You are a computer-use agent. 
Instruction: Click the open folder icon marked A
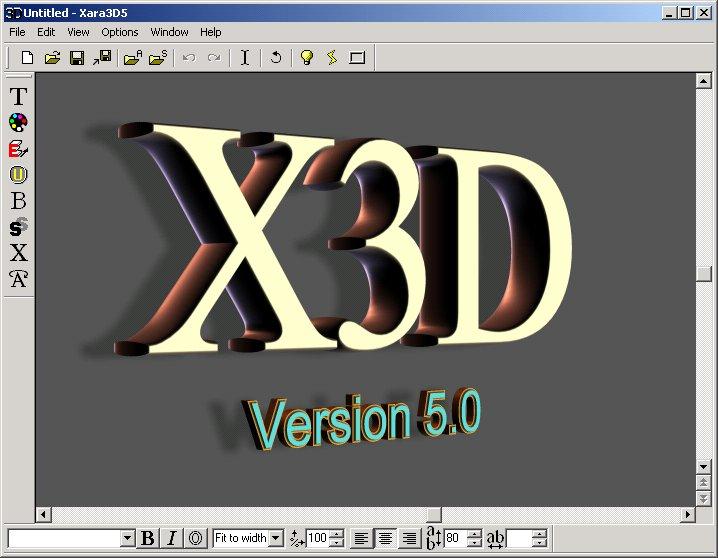click(x=133, y=58)
